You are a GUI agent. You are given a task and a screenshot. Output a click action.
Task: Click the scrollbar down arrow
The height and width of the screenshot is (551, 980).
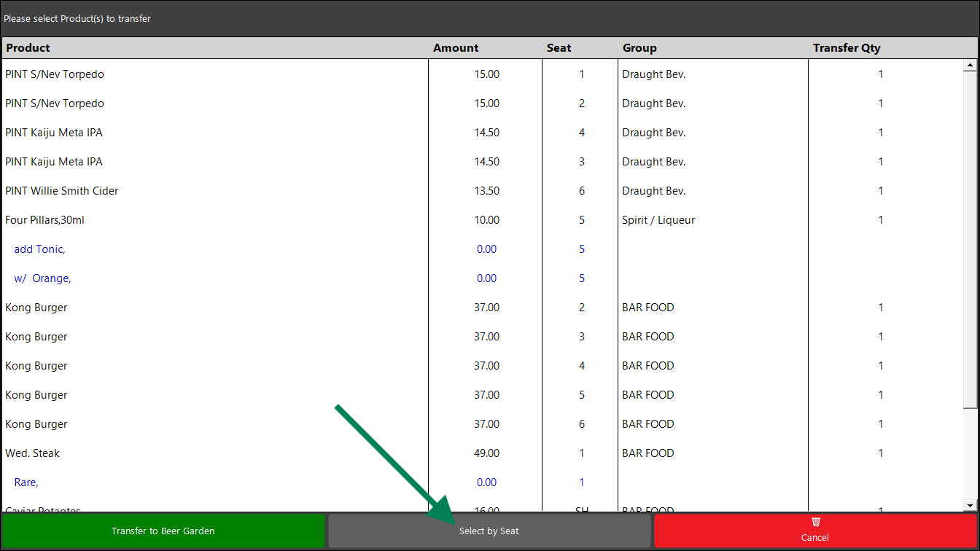[970, 505]
